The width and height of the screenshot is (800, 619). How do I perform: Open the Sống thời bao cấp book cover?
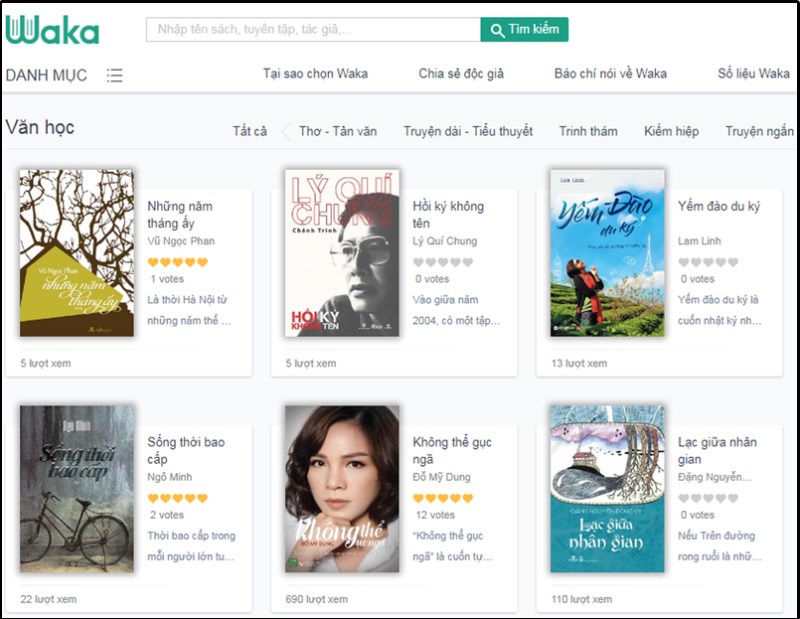click(x=77, y=489)
